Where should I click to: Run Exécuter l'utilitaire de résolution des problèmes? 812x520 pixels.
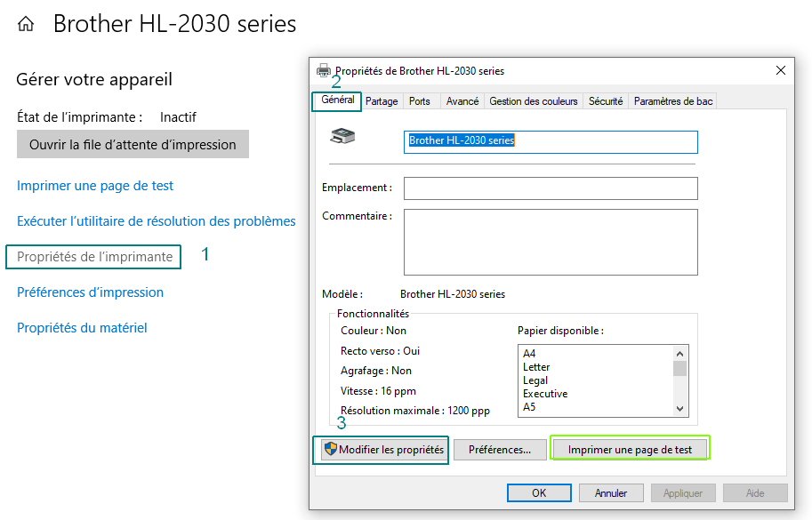tap(157, 221)
